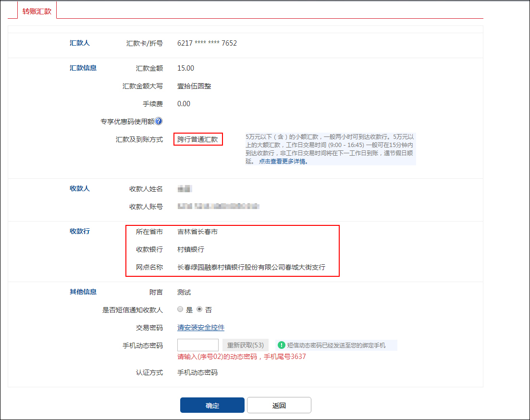Click the uppercase amount 壹拾伍圆整
This screenshot has height=420, width=530.
(194, 86)
